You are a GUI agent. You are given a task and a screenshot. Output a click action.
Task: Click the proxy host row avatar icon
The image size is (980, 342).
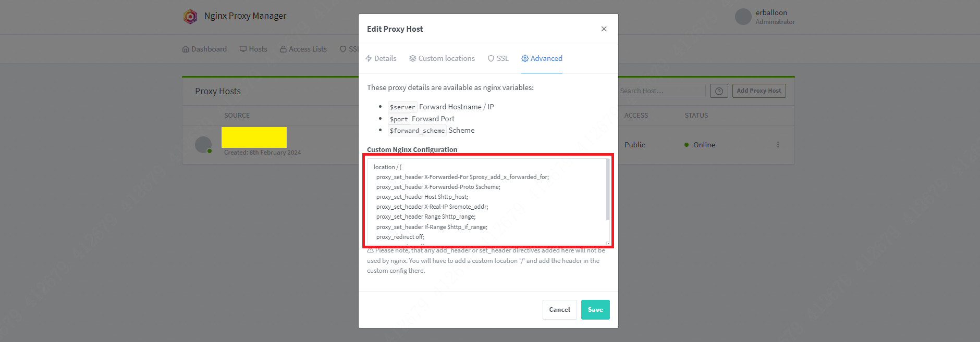203,144
